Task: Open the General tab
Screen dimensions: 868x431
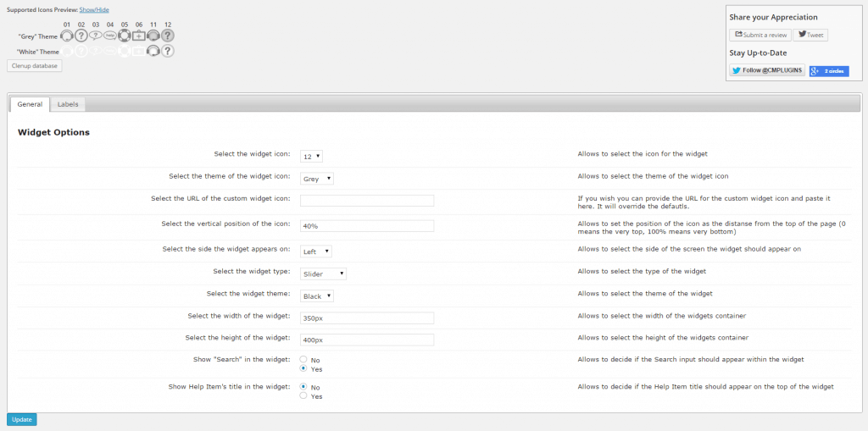Action: [x=30, y=104]
